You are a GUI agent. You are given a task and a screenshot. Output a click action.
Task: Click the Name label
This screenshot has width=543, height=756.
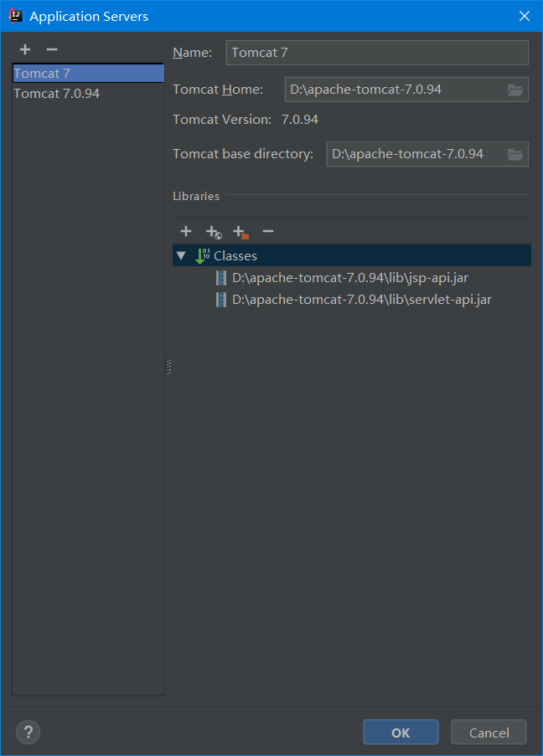(192, 53)
